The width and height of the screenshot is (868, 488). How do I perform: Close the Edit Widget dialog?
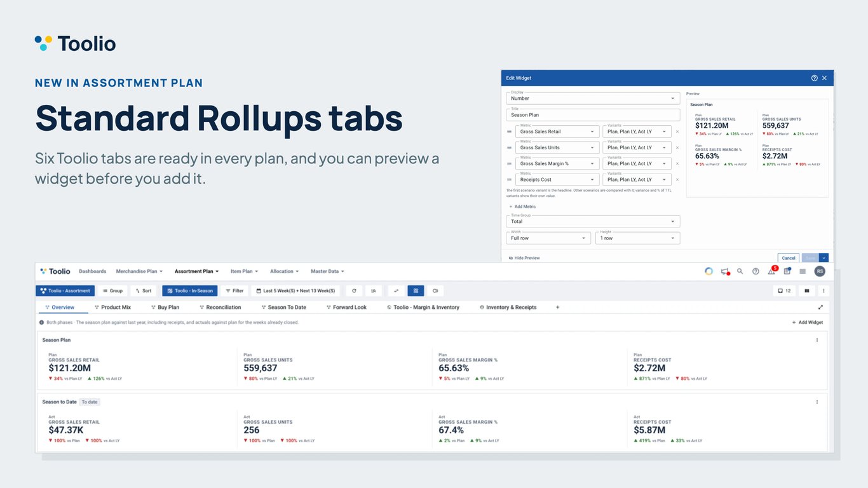coord(824,78)
